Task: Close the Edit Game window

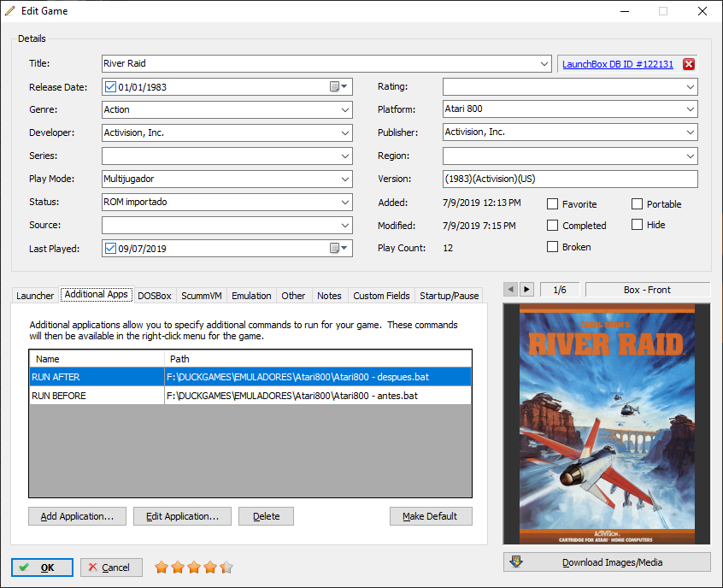Action: [x=702, y=11]
